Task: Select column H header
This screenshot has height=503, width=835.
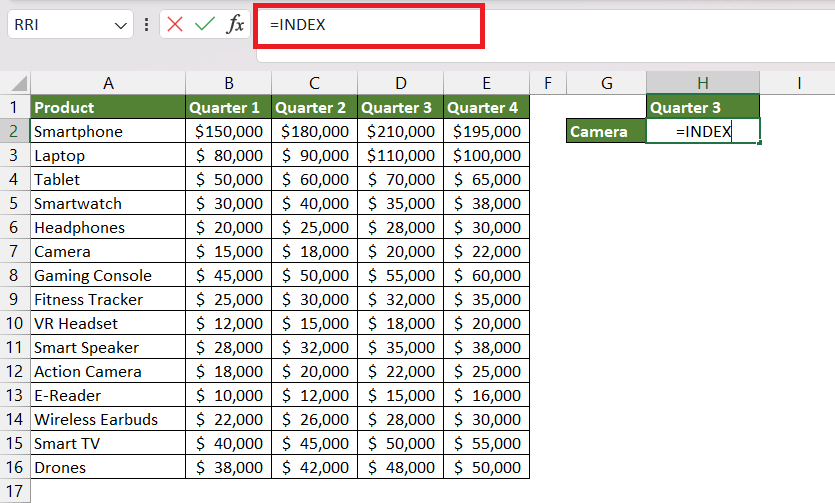Action: coord(703,83)
